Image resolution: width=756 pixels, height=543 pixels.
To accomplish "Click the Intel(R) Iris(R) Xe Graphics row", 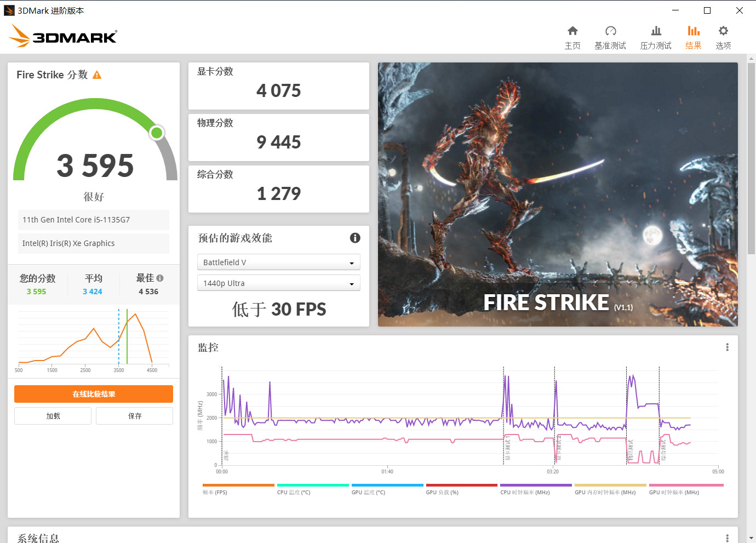I will coord(94,243).
